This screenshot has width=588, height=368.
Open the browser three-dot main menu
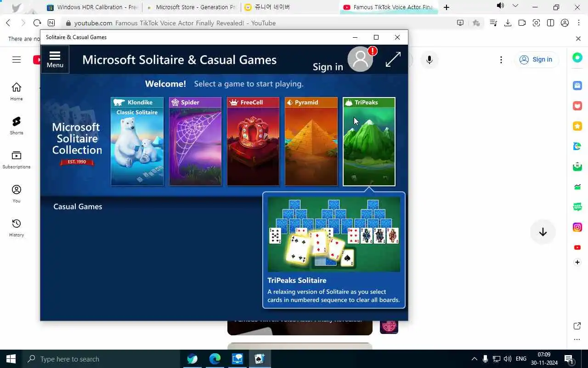click(x=578, y=23)
